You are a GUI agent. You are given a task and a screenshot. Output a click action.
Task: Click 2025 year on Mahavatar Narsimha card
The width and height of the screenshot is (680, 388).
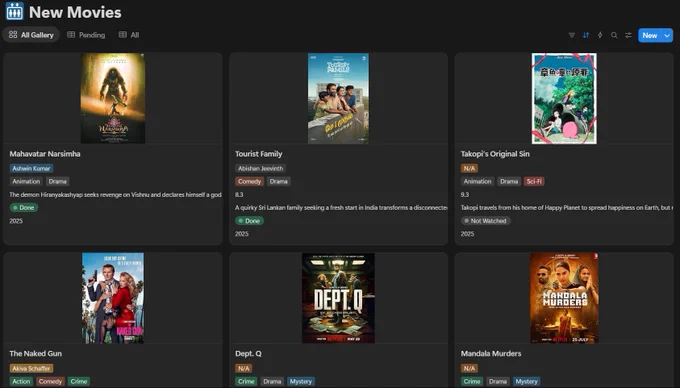point(16,221)
